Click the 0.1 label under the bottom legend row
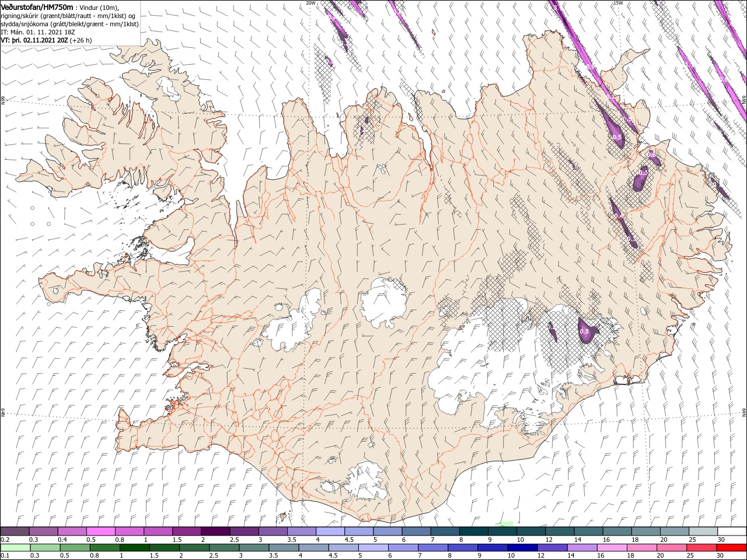This screenshot has width=747, height=560. click(x=5, y=556)
